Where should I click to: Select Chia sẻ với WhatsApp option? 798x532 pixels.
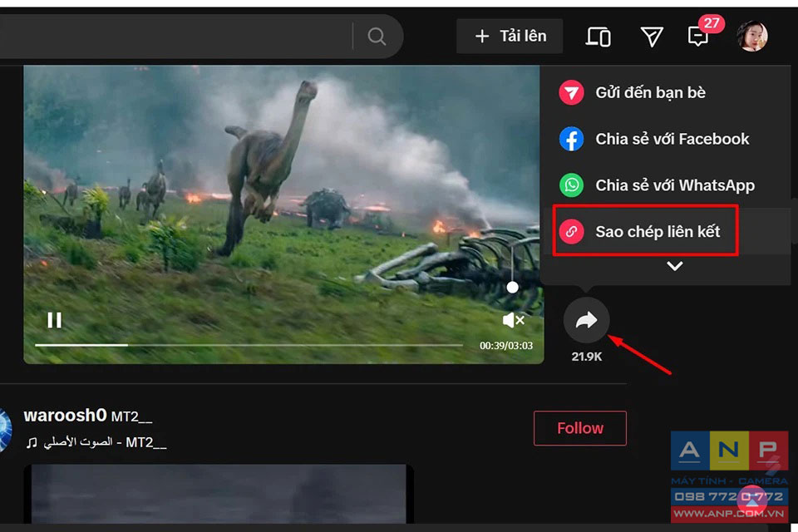[x=657, y=185]
